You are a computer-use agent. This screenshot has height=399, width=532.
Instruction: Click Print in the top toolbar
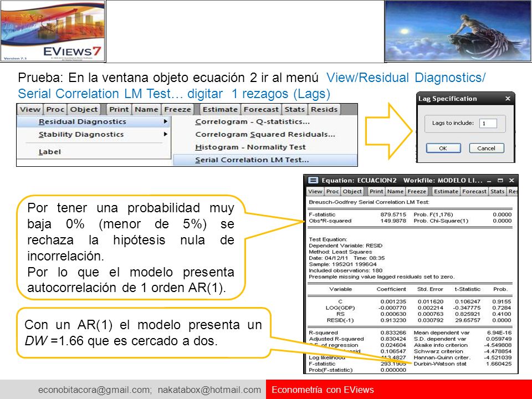pyautogui.click(x=119, y=110)
